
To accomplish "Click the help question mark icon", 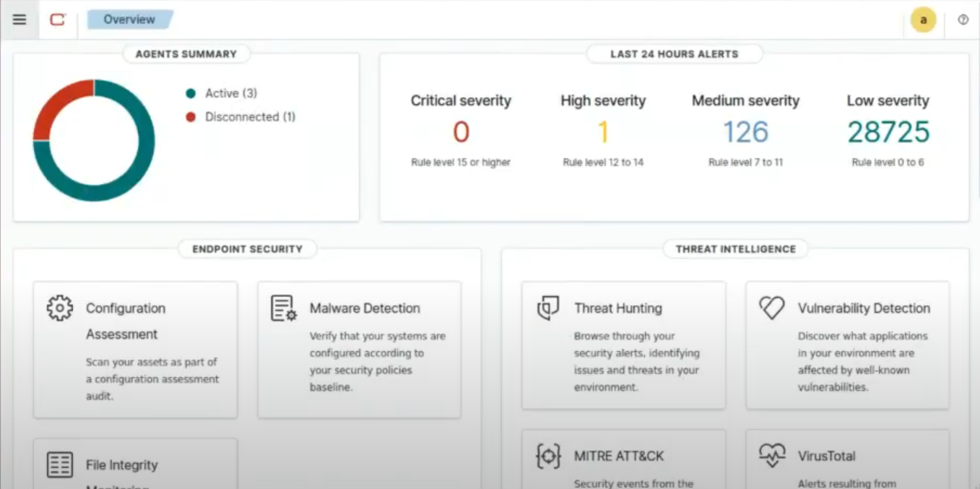I will 963,20.
